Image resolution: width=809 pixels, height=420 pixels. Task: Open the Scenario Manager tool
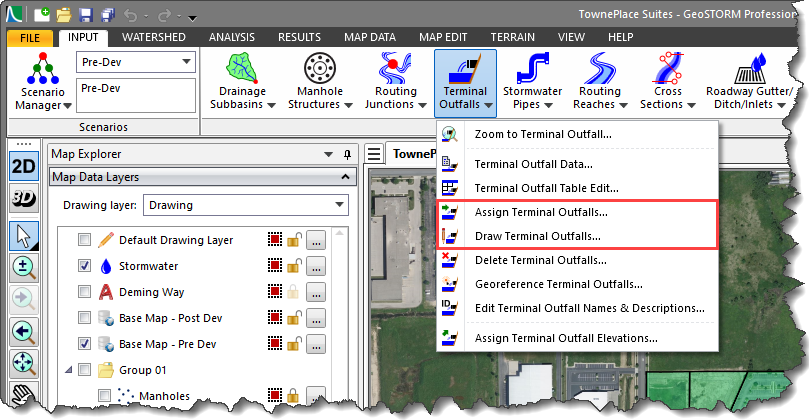tap(43, 82)
